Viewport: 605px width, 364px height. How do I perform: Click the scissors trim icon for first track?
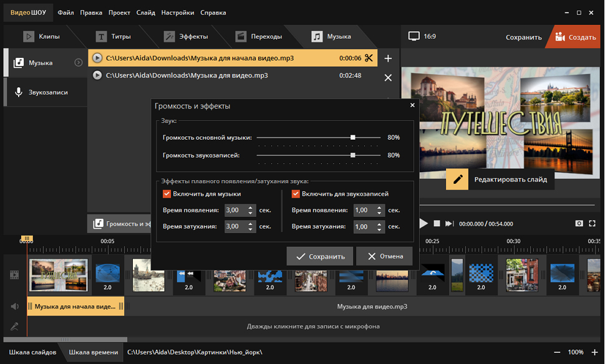(369, 58)
